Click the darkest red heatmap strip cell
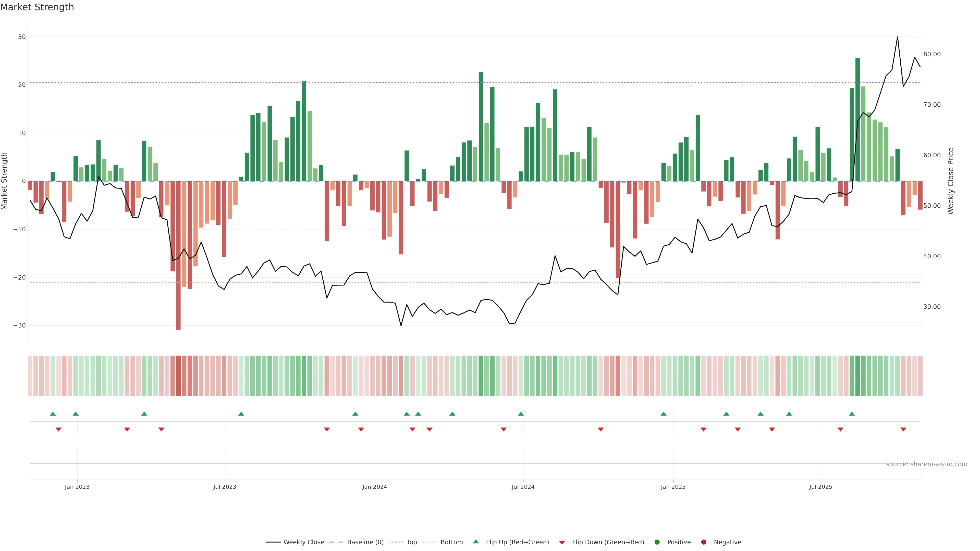The width and height of the screenshot is (980, 551). coord(178,376)
